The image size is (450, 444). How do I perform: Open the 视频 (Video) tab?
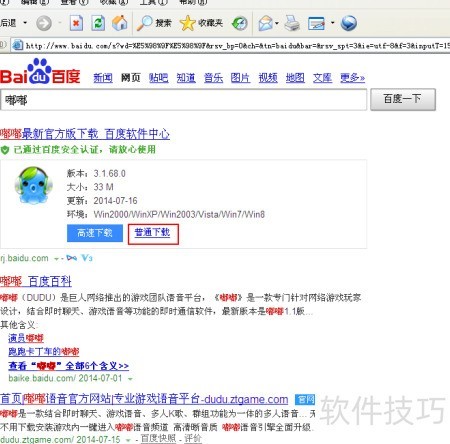(x=268, y=78)
